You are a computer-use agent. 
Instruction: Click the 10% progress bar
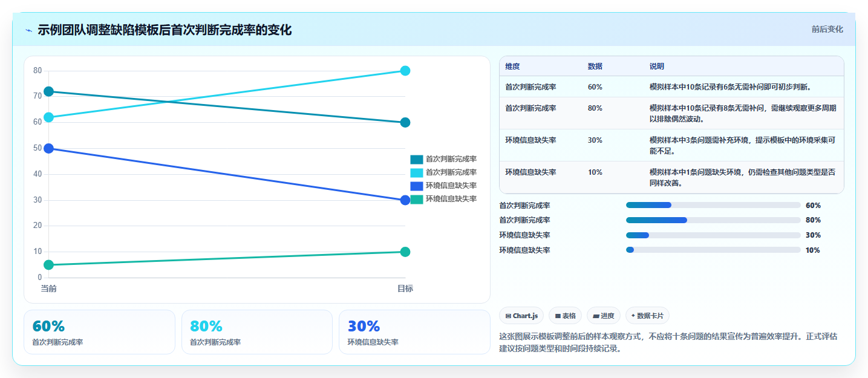point(713,250)
